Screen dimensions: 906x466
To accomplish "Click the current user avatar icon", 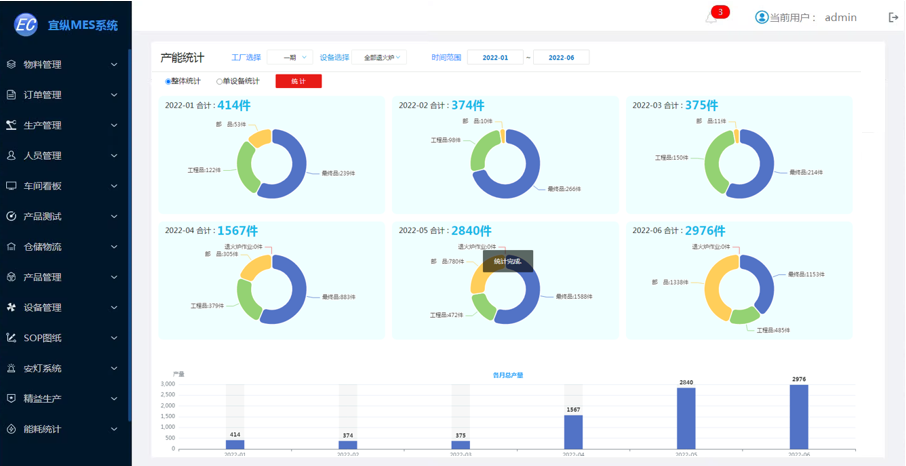I will (x=762, y=17).
